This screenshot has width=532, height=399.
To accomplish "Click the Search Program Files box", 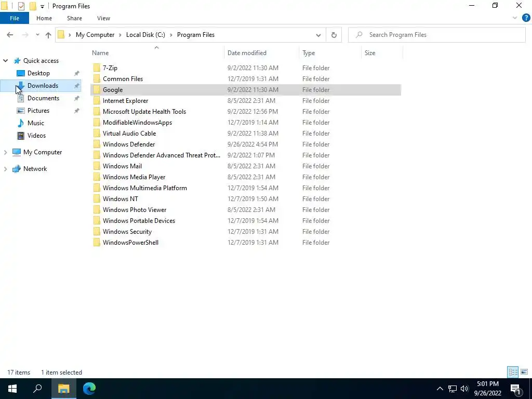I will pos(436,35).
